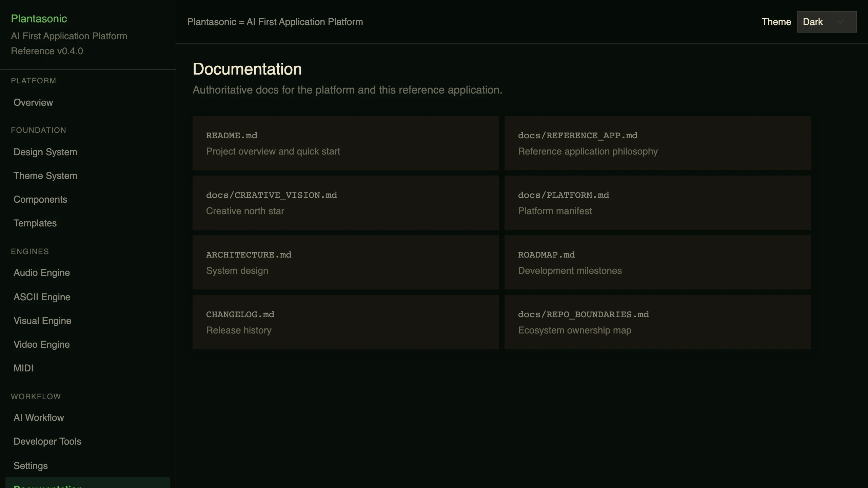The image size is (868, 488).
Task: Open docs/PLATFORM.md card
Action: coord(658,203)
